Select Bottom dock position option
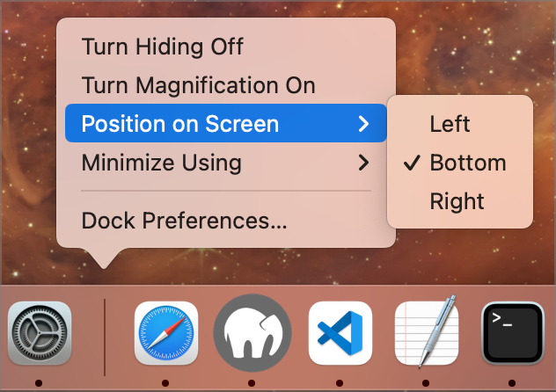 pos(467,163)
